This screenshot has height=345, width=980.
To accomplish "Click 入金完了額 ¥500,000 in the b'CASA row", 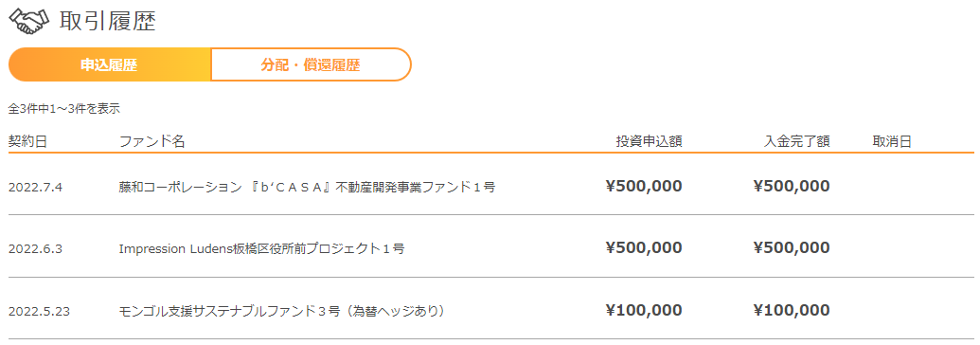I will click(792, 186).
